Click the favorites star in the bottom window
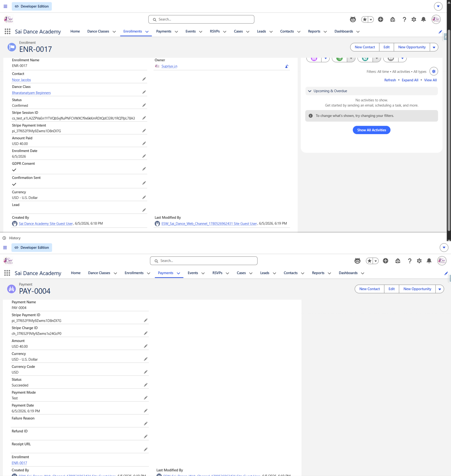Image resolution: width=451 pixels, height=476 pixels. click(x=370, y=261)
